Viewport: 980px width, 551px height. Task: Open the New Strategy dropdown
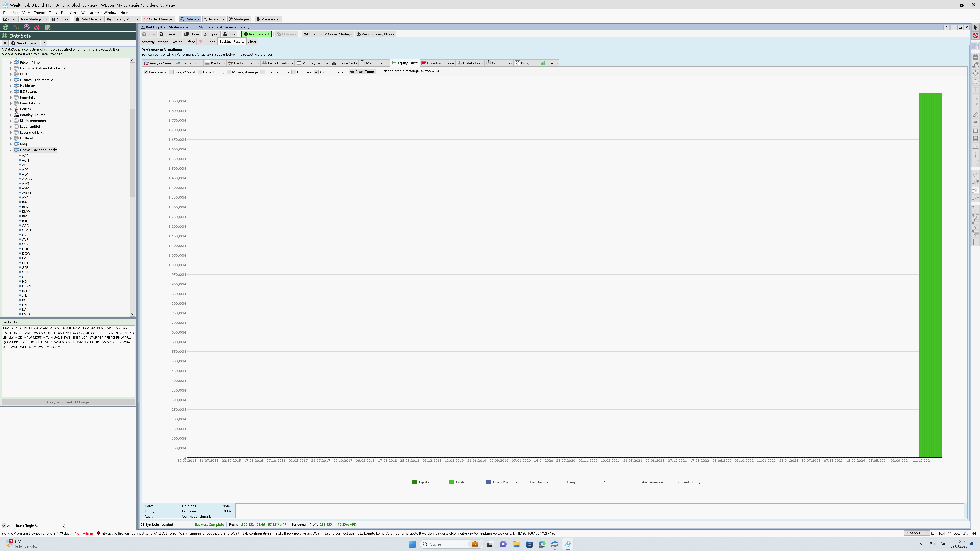tap(34, 19)
